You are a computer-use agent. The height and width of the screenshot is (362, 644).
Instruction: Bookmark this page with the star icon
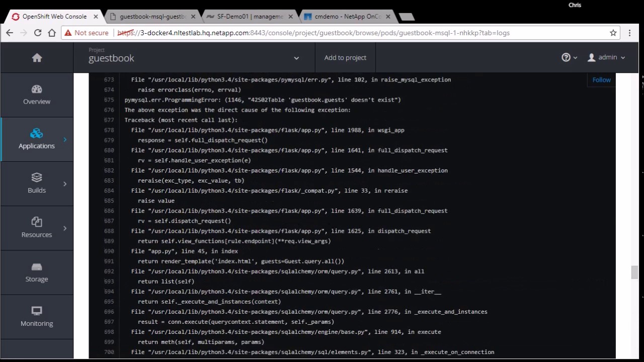(x=613, y=33)
